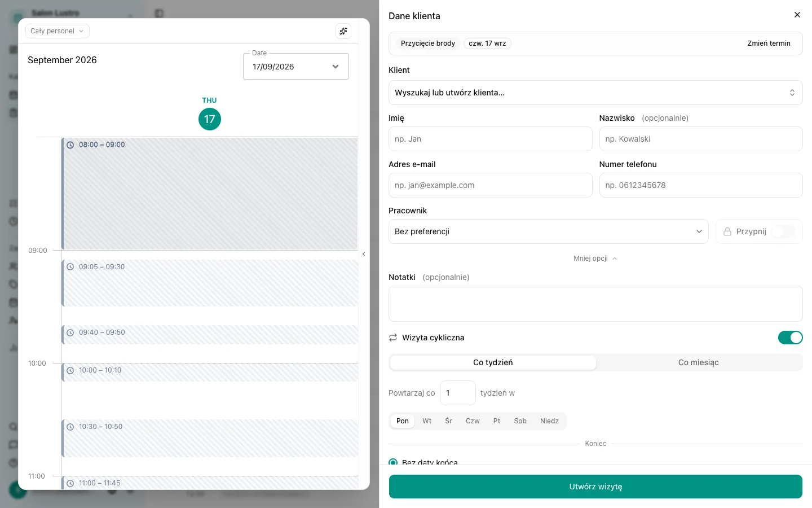812x508 pixels.
Task: Click the clock icon on 10:30 – 10:50 slot
Action: pos(70,427)
